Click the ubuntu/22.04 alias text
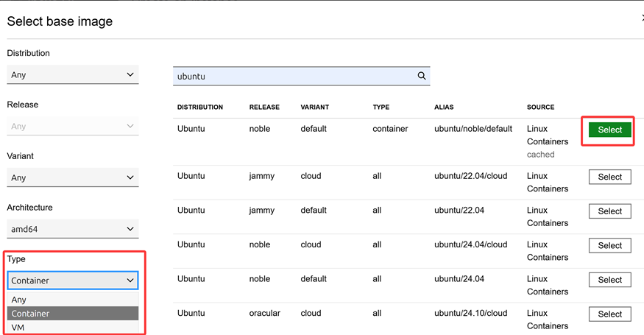Image resolution: width=644 pixels, height=335 pixels. [x=459, y=210]
